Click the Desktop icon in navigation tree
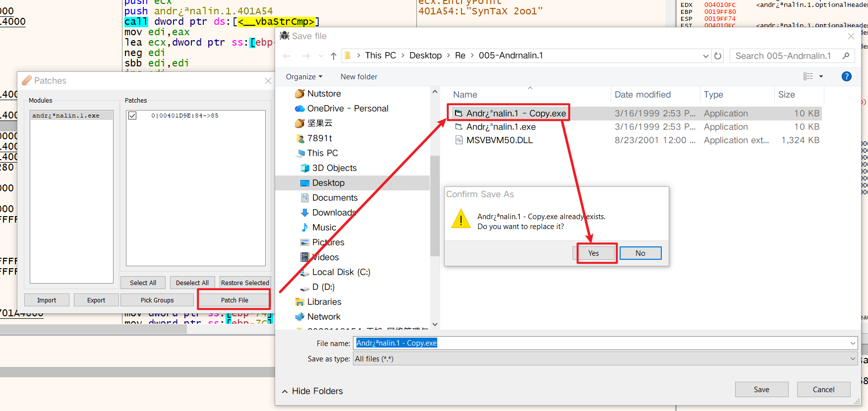The width and height of the screenshot is (868, 411). pos(305,183)
